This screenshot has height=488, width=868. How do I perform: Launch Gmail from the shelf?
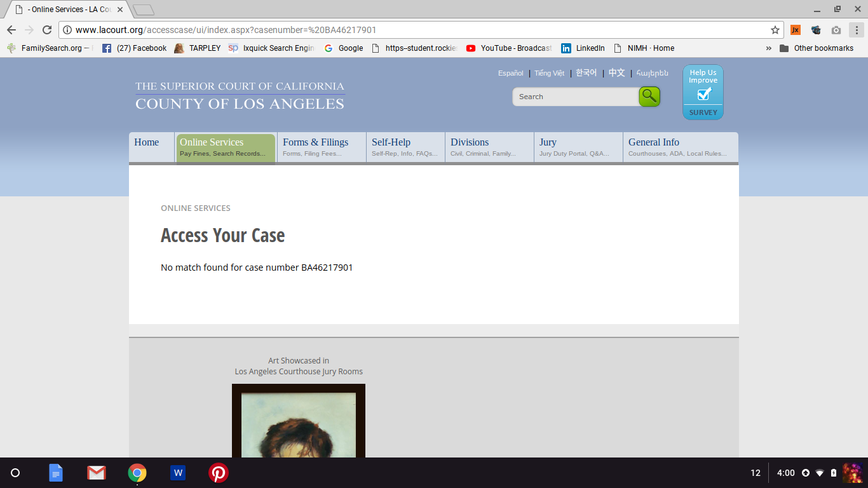click(x=97, y=473)
